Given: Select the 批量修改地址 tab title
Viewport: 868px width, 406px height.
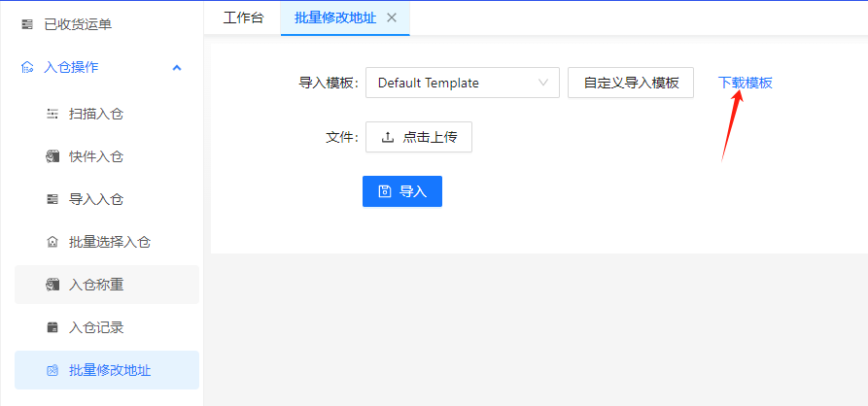Looking at the screenshot, I should point(334,17).
